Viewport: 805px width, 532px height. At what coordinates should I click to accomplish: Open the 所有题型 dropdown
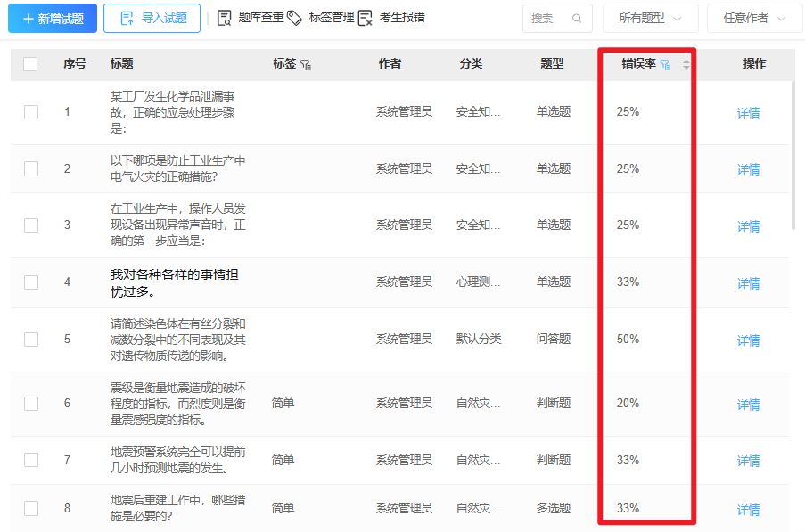[x=650, y=18]
